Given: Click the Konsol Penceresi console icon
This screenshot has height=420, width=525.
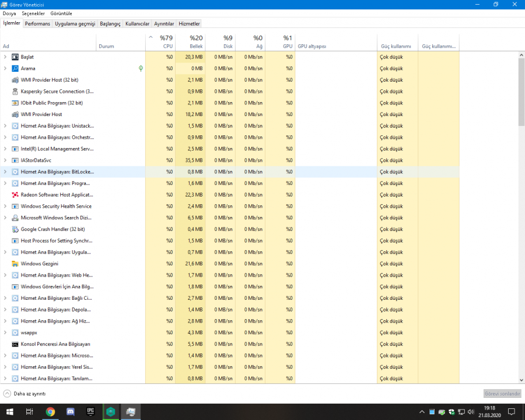Looking at the screenshot, I should (15, 344).
